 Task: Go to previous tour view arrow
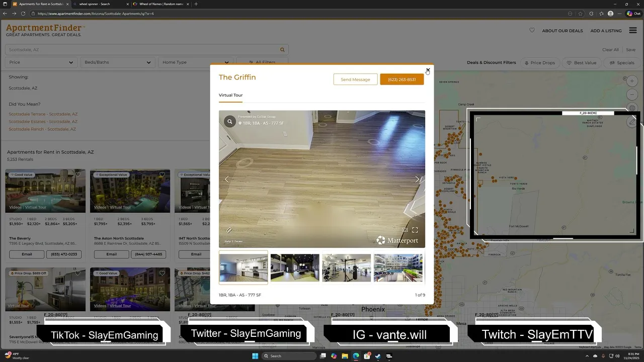[226, 179]
